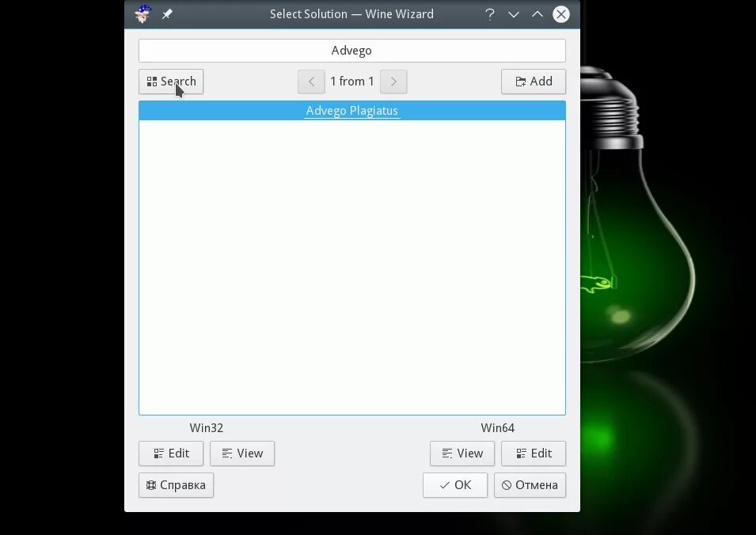Screen dimensions: 756x535
Task: Click the Win64 Edit button
Action: click(534, 453)
